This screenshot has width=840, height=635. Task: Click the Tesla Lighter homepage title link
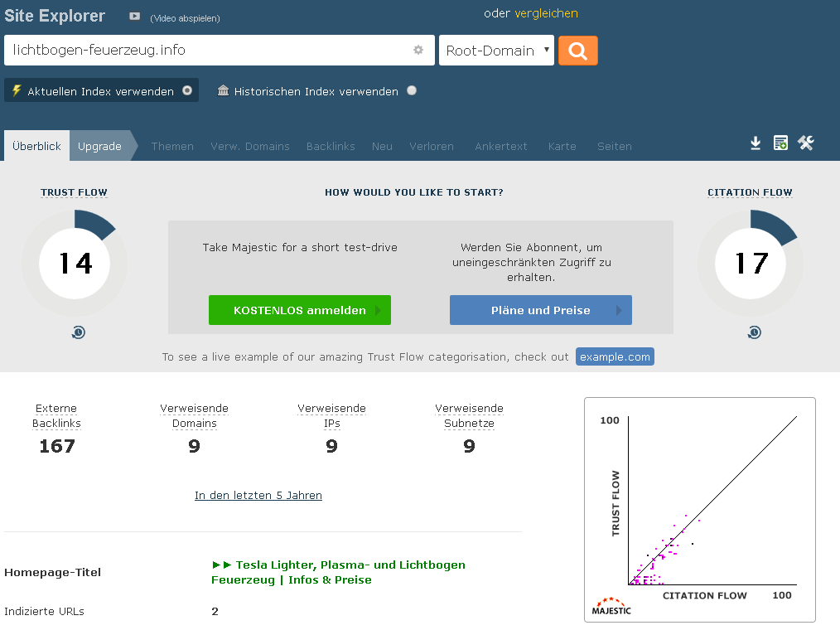(x=339, y=572)
